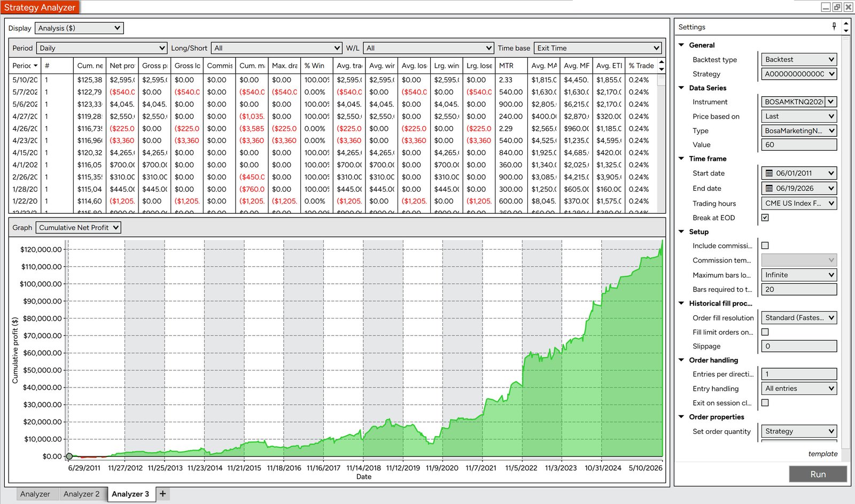This screenshot has width=855, height=504.
Task: Enable Fill limit orders on touch checkbox
Action: pyautogui.click(x=765, y=332)
